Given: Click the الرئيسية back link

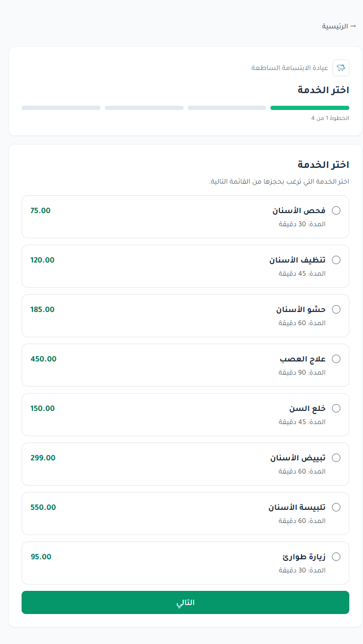Looking at the screenshot, I should 339,26.
